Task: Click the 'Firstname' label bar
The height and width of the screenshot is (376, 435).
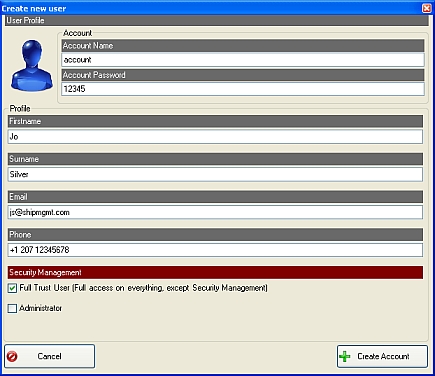Action: tap(215, 121)
